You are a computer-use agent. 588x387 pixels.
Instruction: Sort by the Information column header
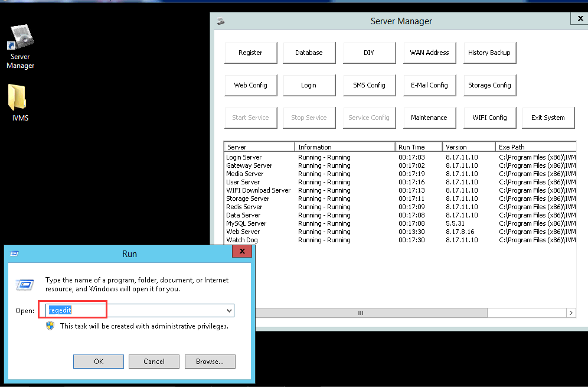tap(345, 147)
